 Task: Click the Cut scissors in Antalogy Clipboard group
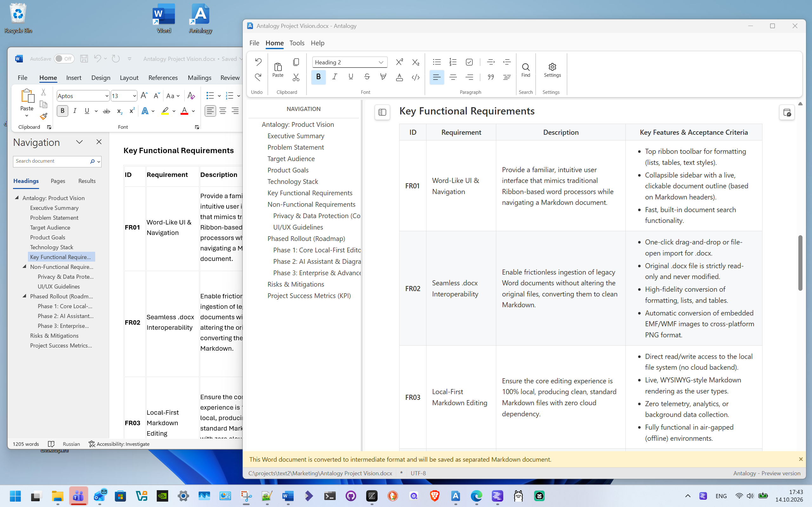pyautogui.click(x=296, y=77)
